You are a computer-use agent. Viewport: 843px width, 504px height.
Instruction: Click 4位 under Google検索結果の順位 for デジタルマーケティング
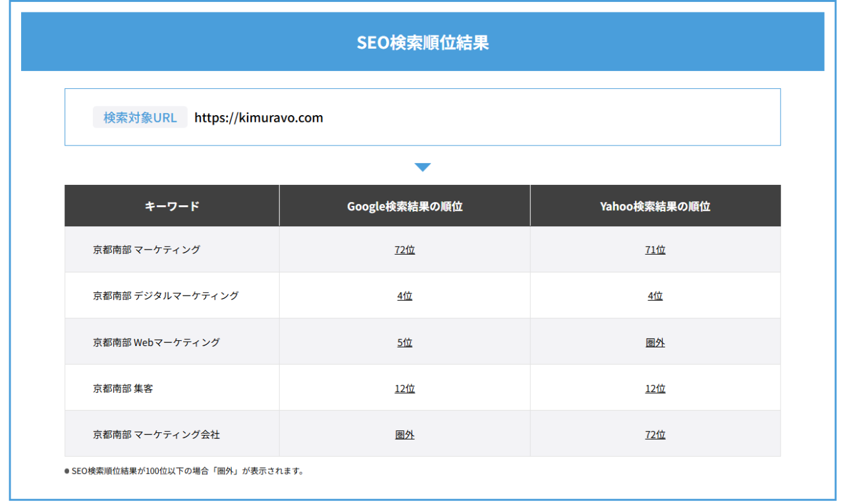tap(404, 295)
